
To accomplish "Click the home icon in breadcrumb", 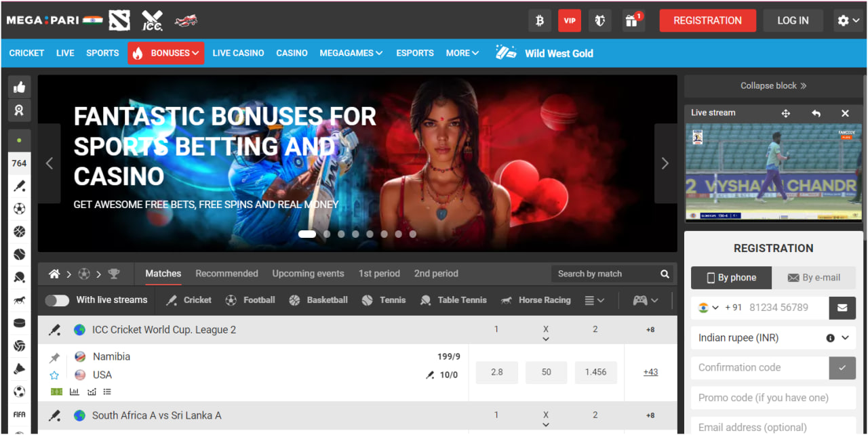I will pyautogui.click(x=54, y=274).
